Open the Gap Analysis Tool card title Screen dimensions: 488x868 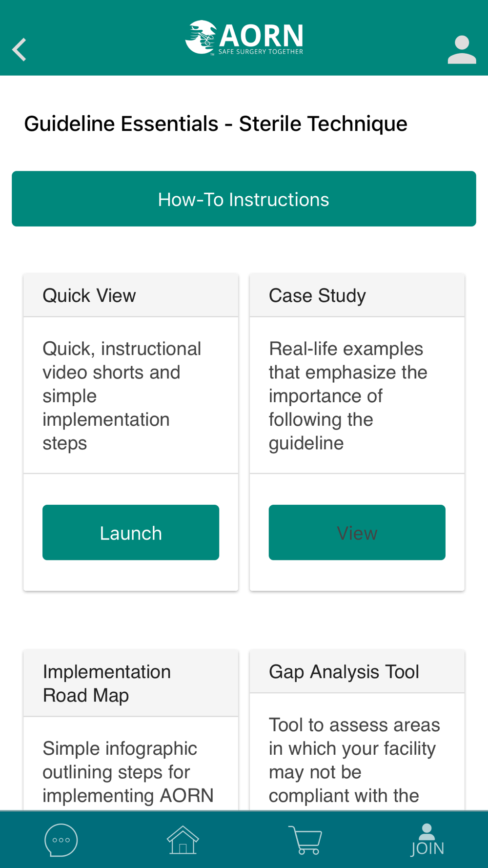pyautogui.click(x=344, y=672)
